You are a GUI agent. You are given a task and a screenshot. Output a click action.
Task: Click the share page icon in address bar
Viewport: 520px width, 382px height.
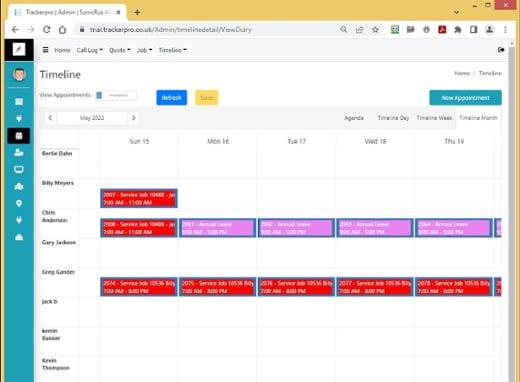359,30
